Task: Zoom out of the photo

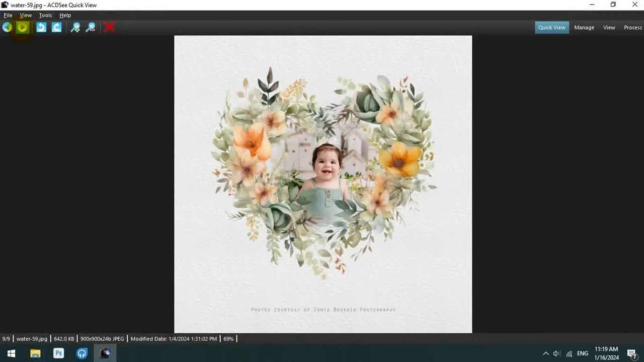Action: [91, 28]
